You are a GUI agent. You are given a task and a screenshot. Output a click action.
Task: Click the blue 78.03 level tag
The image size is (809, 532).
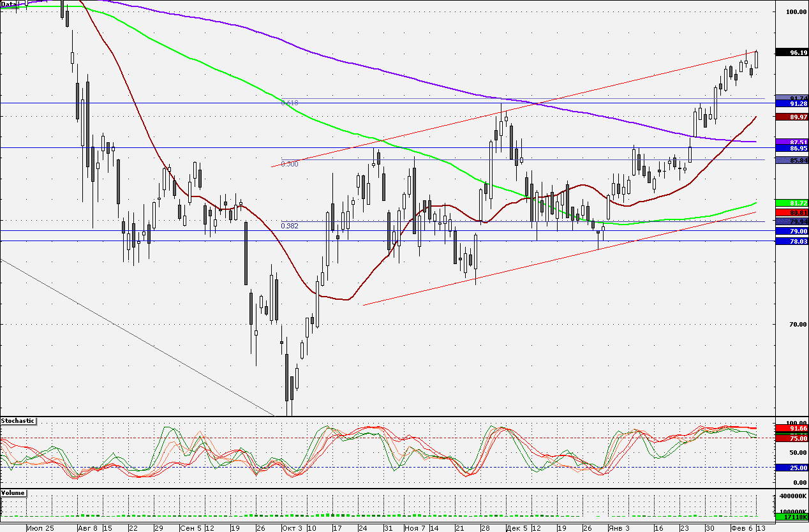tap(790, 241)
